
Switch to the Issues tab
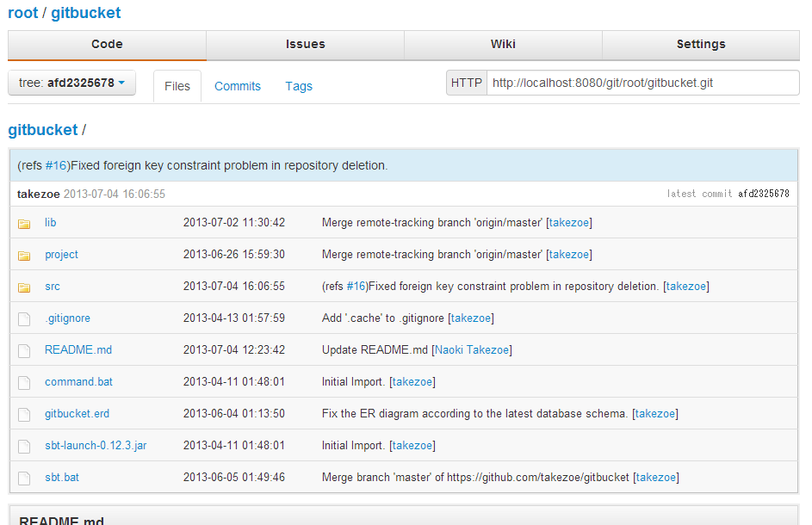[305, 44]
